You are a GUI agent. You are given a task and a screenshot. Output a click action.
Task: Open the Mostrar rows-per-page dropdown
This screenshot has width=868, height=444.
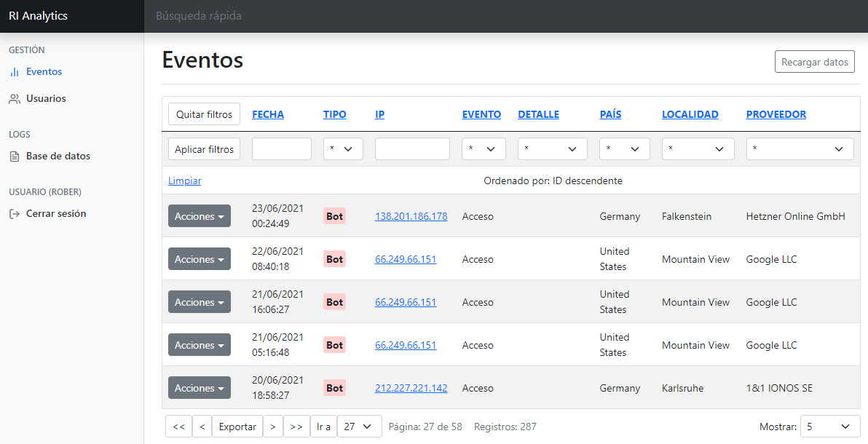[829, 427]
